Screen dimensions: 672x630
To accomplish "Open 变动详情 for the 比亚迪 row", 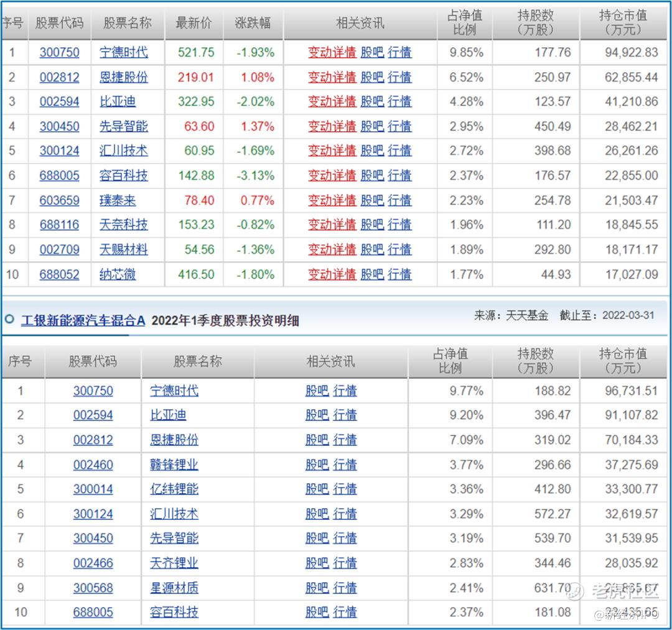I will [332, 102].
